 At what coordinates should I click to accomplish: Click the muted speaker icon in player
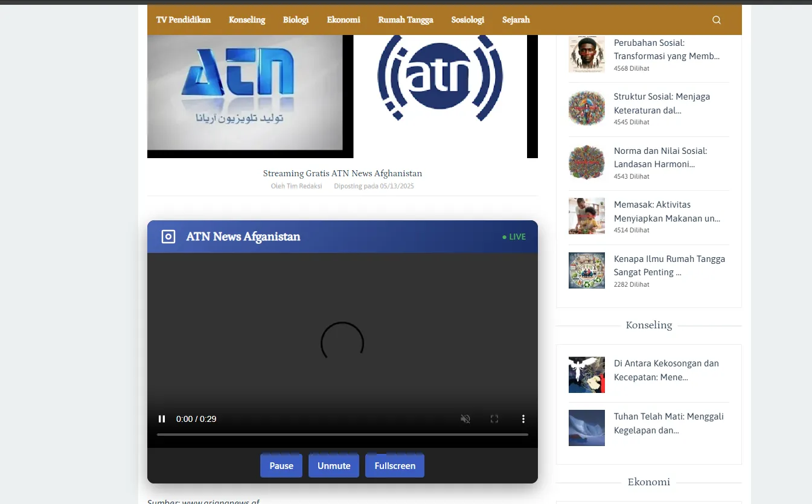tap(465, 419)
